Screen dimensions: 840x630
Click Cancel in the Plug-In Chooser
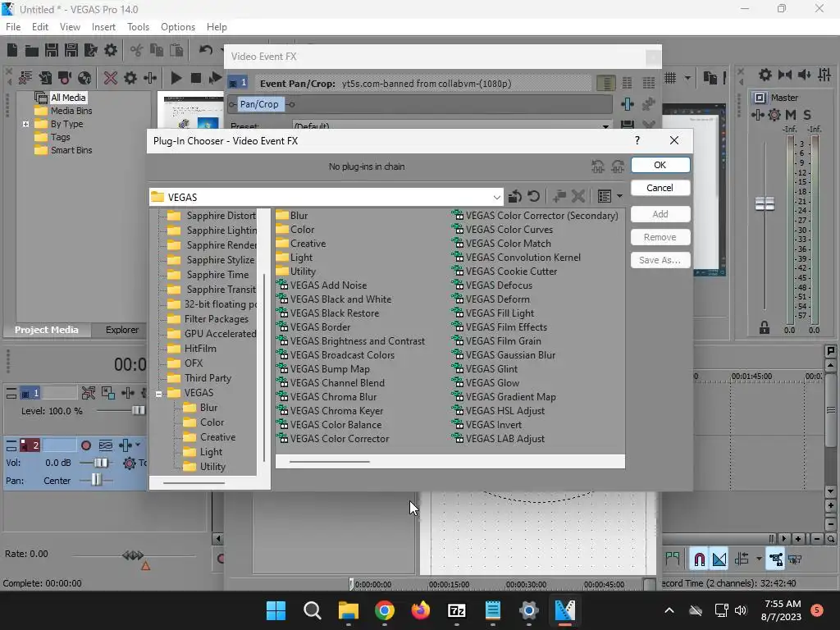pos(660,188)
